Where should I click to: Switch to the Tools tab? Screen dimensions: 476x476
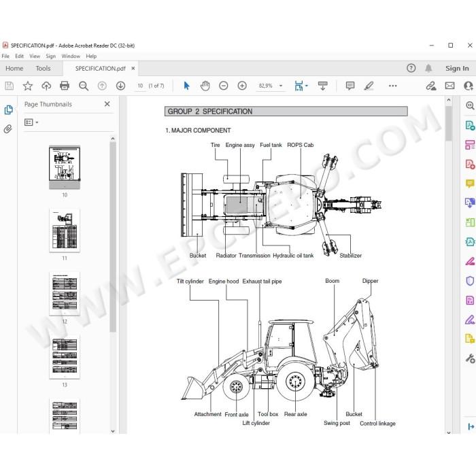coord(43,68)
